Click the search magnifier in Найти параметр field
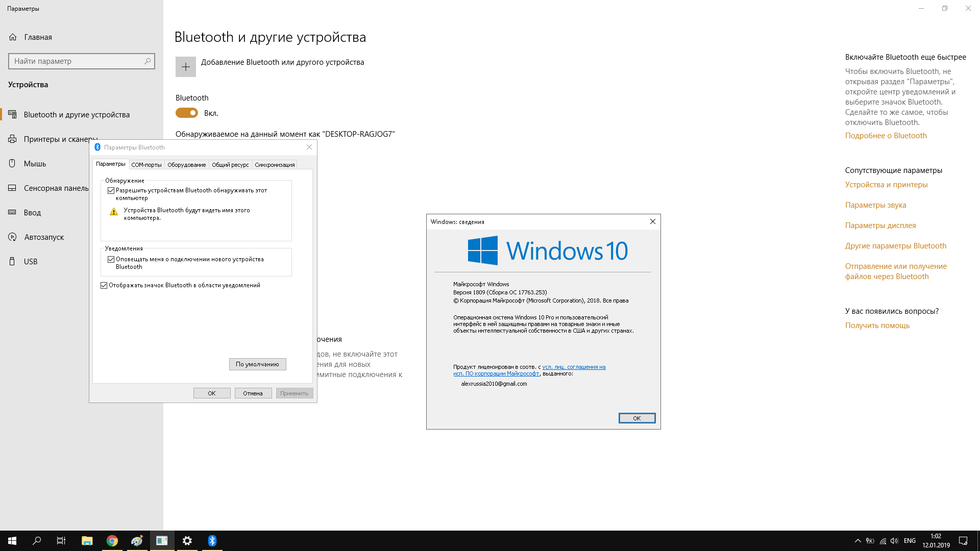 pyautogui.click(x=148, y=61)
